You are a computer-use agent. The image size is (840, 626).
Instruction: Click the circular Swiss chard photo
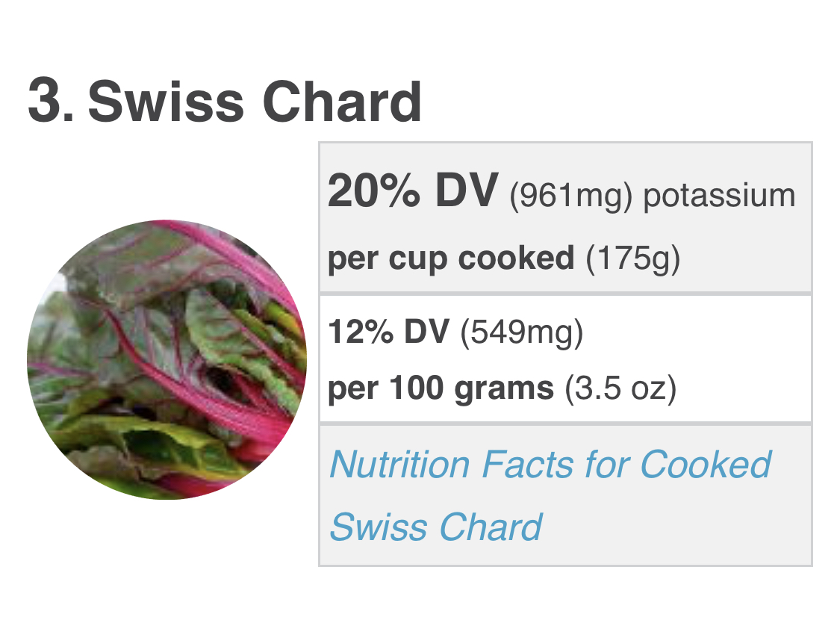167,359
